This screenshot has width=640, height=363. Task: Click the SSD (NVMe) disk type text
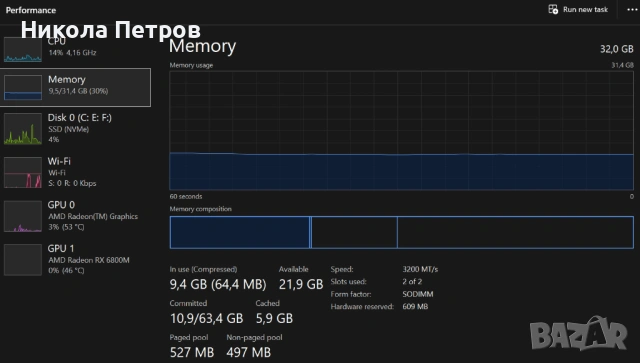tap(69, 129)
